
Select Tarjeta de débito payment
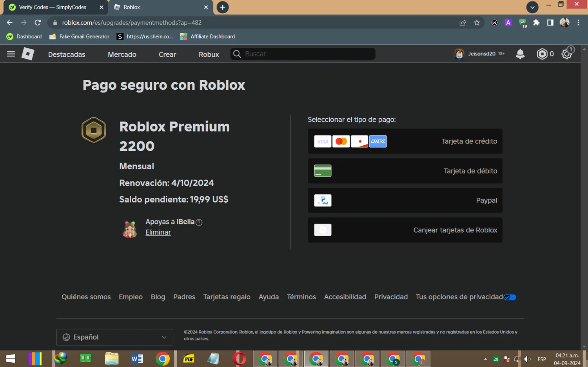coord(405,171)
